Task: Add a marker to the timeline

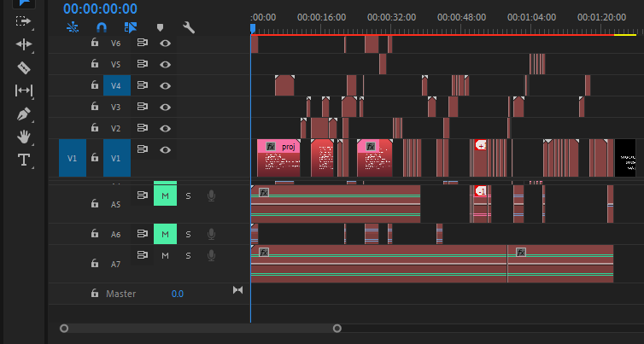Action: (160, 27)
